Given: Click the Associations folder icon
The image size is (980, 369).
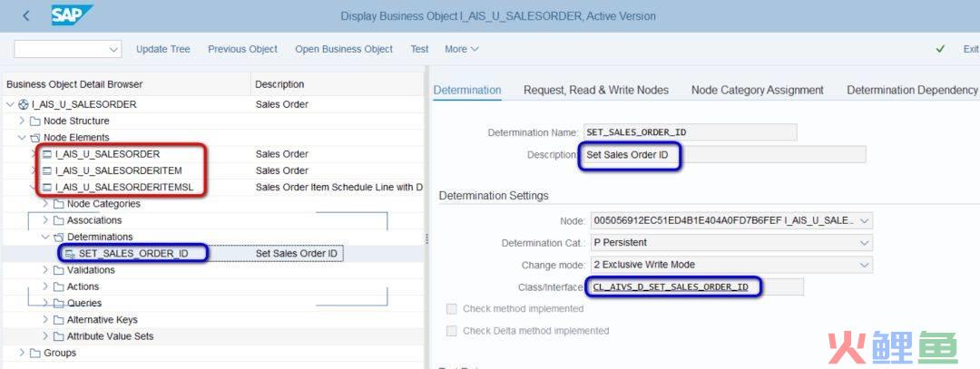Looking at the screenshot, I should (59, 220).
